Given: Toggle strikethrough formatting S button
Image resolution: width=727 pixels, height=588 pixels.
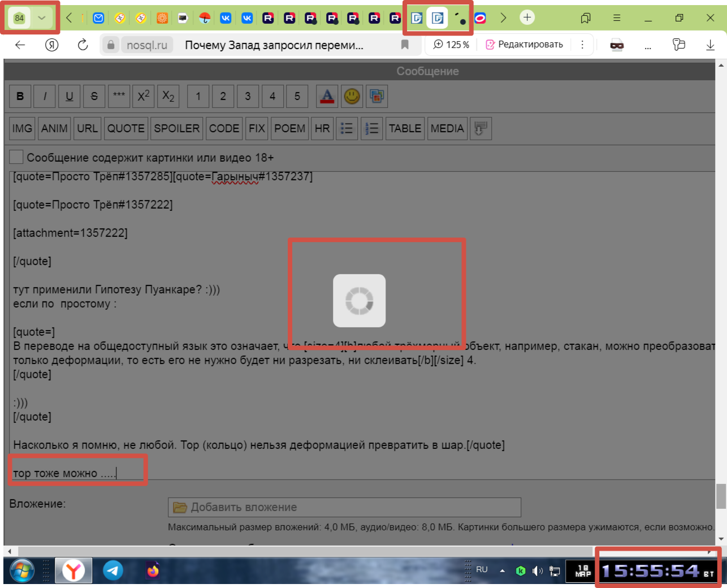Looking at the screenshot, I should (x=94, y=96).
